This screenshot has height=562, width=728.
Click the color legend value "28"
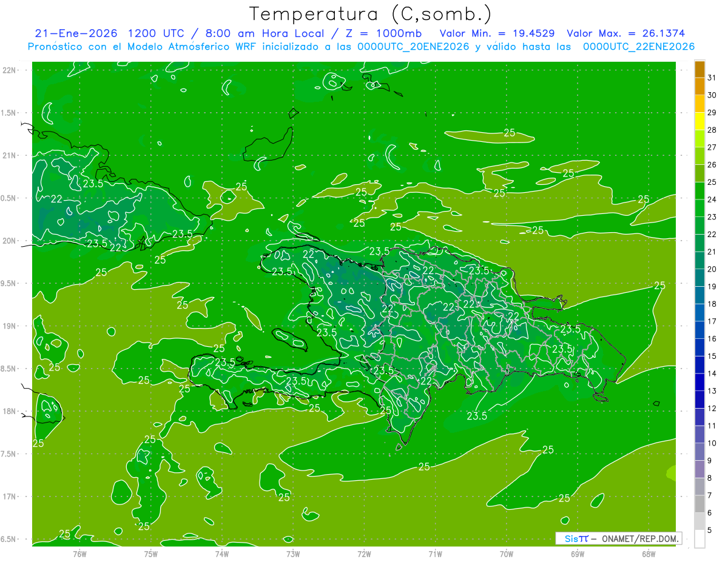(712, 130)
